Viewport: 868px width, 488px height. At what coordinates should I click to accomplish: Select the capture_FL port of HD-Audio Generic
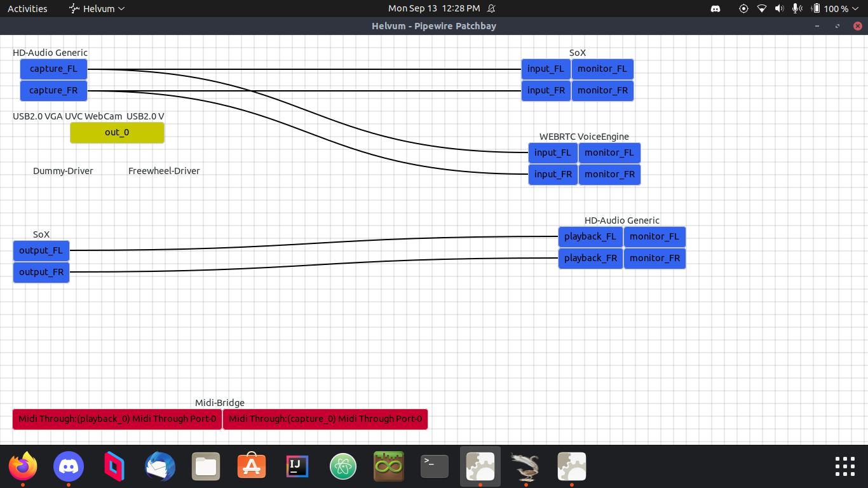(x=53, y=69)
